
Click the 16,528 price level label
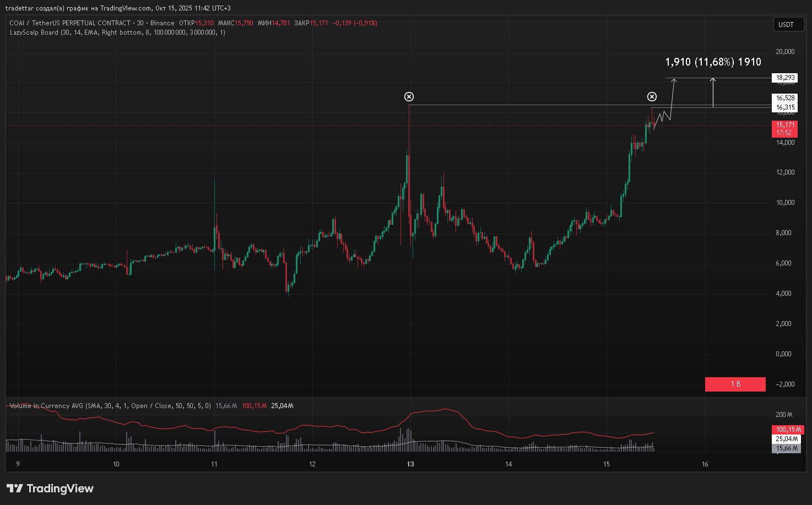tap(785, 98)
